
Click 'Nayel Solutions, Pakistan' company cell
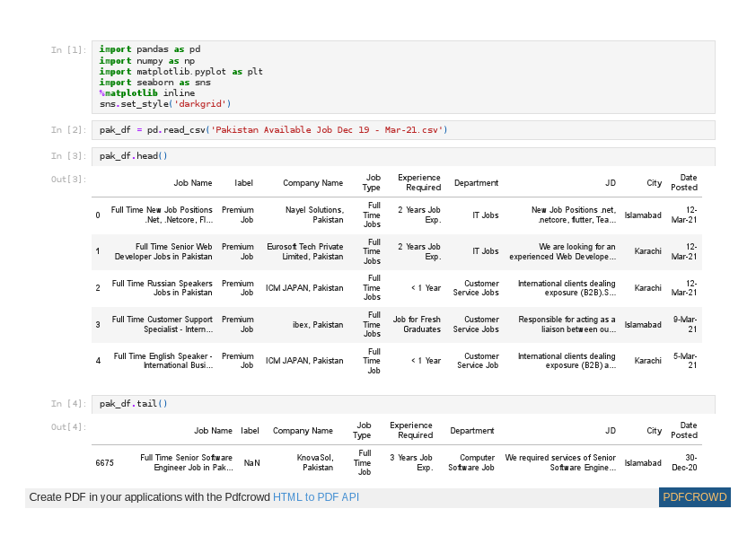(x=314, y=215)
